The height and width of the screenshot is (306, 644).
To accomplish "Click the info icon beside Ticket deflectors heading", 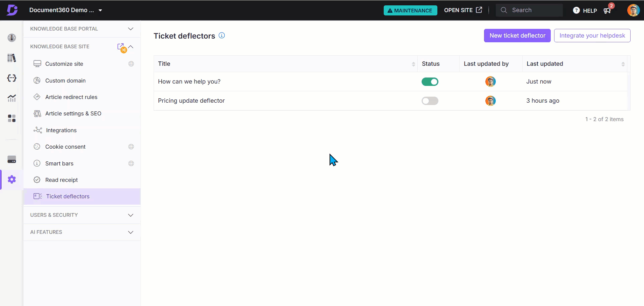I will click(222, 35).
